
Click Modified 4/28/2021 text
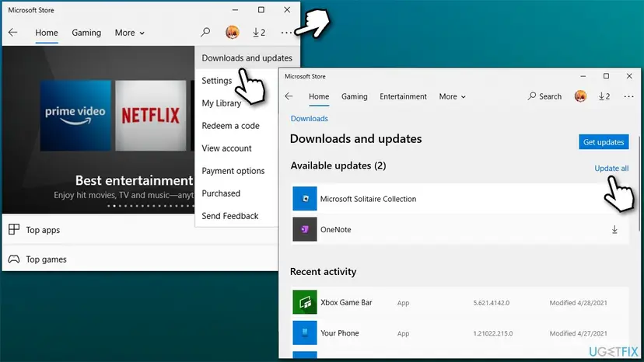(579, 303)
